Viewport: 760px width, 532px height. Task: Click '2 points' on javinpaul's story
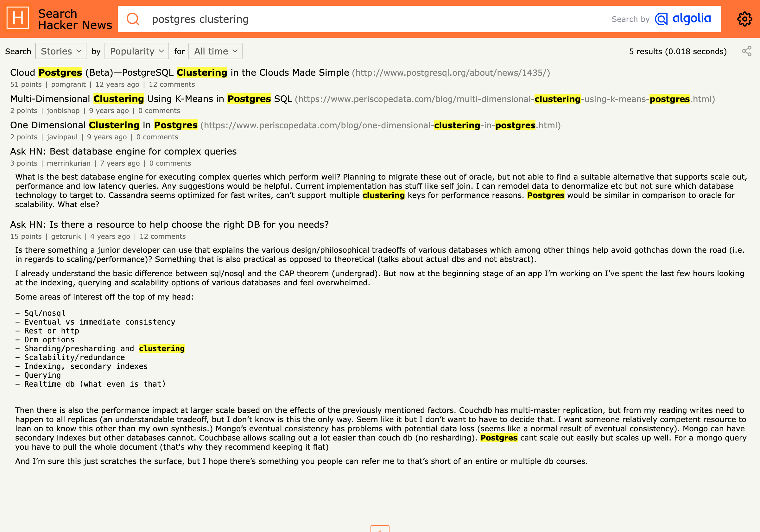[24, 137]
